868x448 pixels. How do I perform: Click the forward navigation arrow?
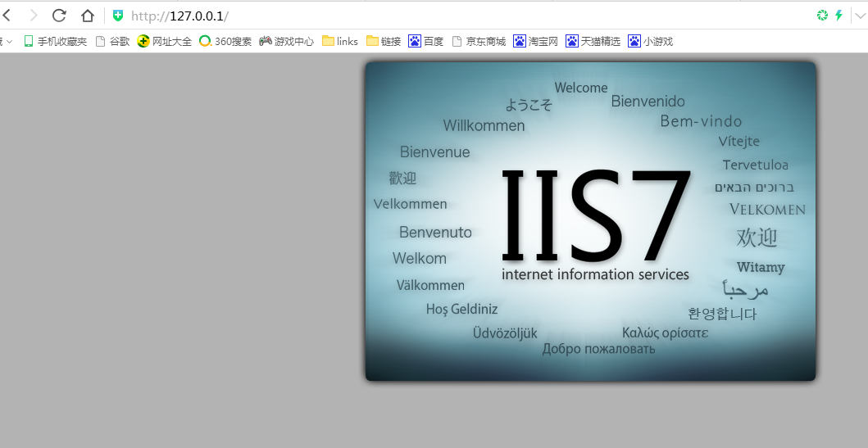click(34, 16)
